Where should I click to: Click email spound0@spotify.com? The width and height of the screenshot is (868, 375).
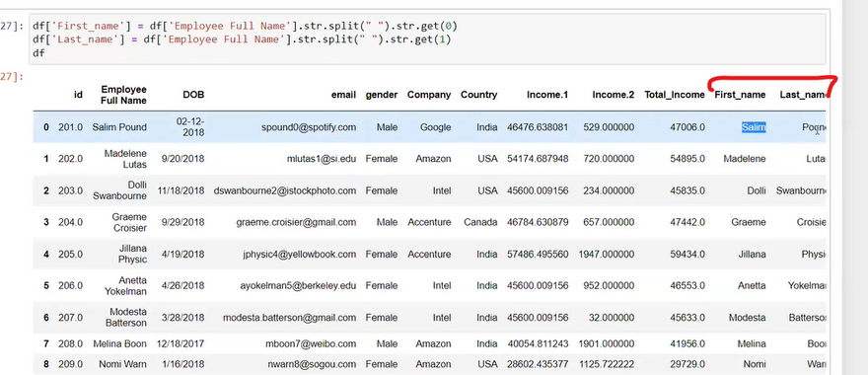click(309, 127)
